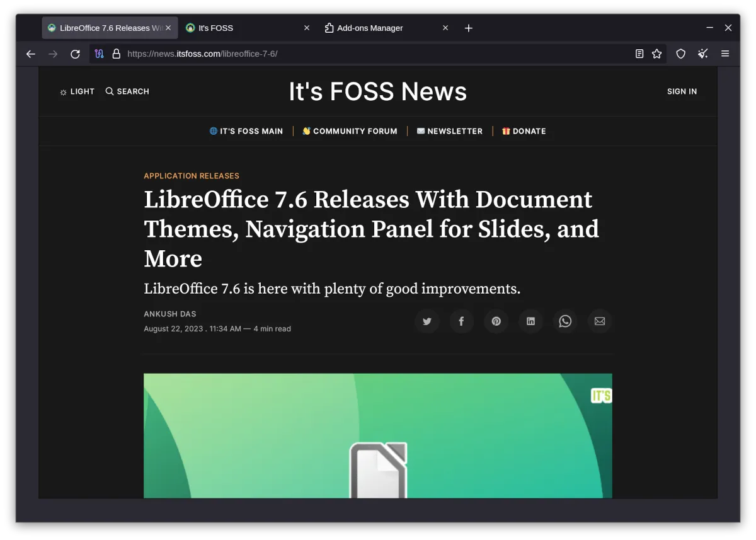Share the article via LinkedIn icon
Screen dimensions: 756x540
(530, 321)
